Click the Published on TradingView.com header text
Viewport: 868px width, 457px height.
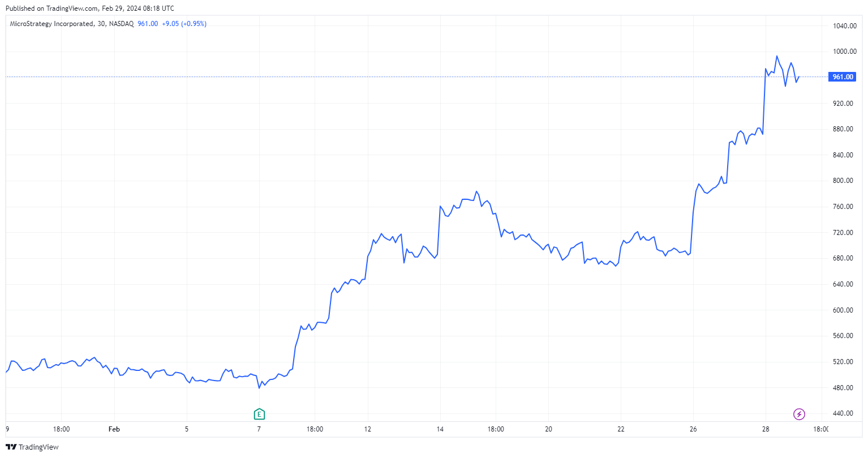[90, 8]
